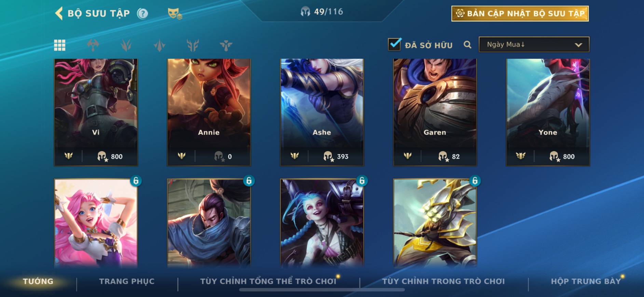Select the all-champions grid filter icon
Screen dimensions: 644x297
pyautogui.click(x=59, y=45)
